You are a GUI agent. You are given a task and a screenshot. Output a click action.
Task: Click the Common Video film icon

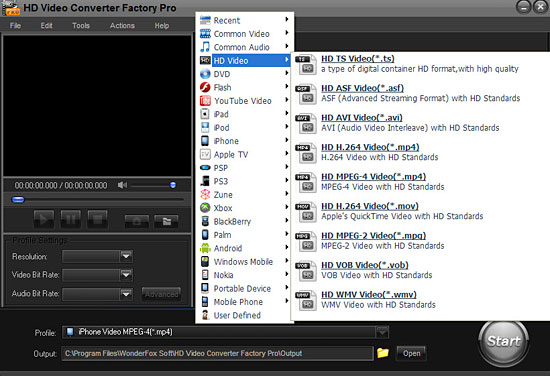tap(205, 34)
